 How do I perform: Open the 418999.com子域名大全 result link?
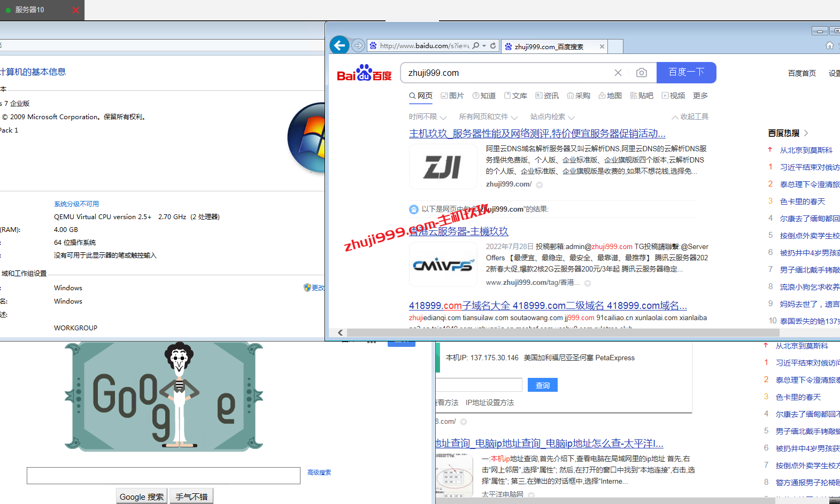548,306
